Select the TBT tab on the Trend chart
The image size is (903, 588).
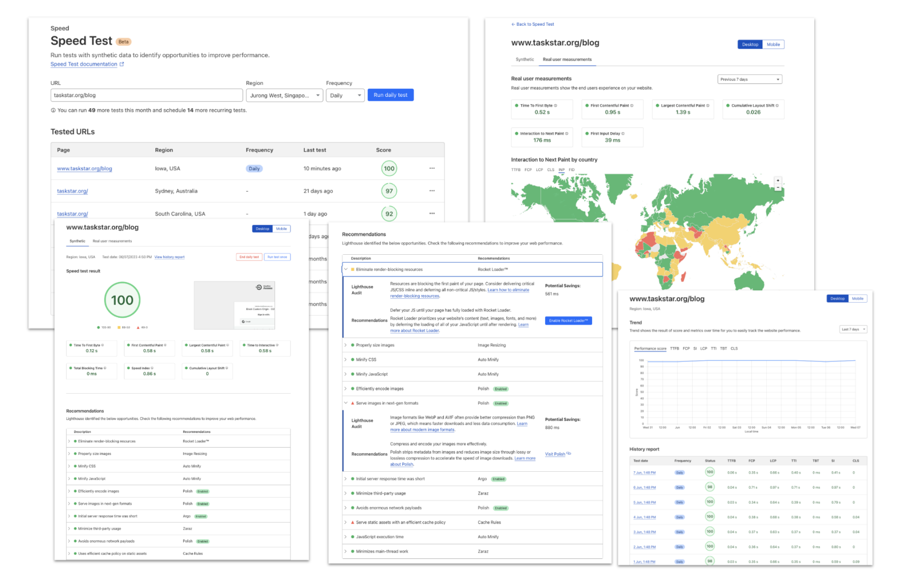tap(723, 349)
